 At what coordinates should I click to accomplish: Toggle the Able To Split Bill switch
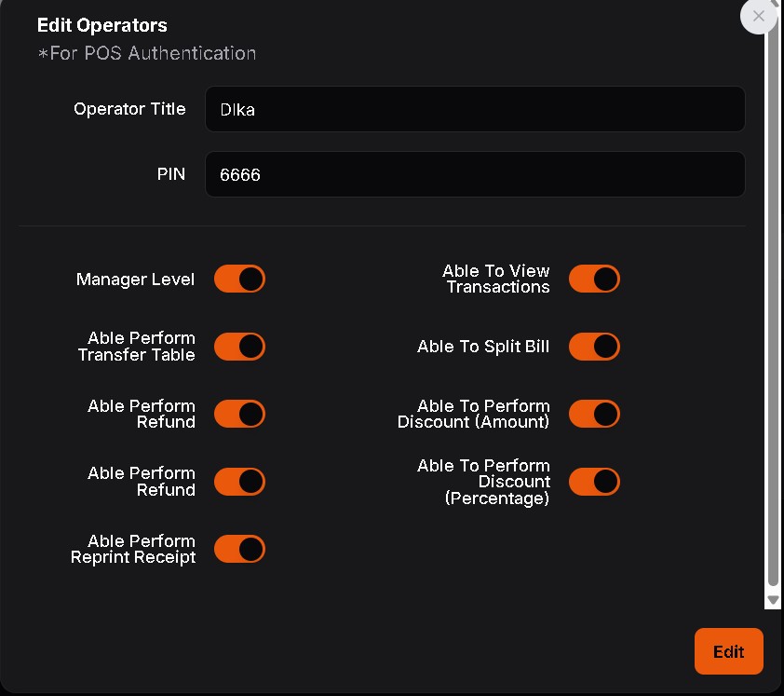pos(594,347)
